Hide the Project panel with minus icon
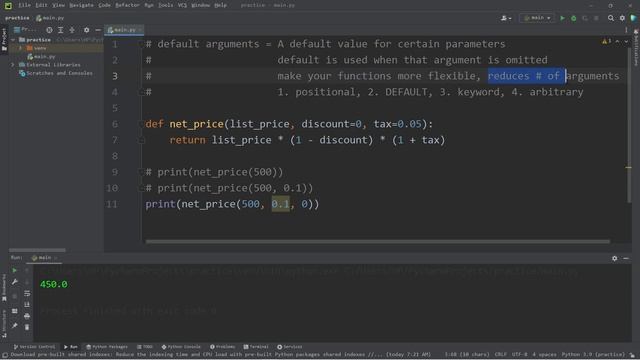This screenshot has width=640, height=360. (98, 30)
